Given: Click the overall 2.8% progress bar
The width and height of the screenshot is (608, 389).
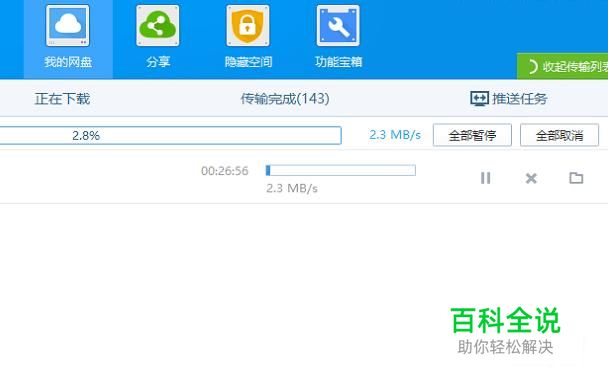Looking at the screenshot, I should [171, 135].
